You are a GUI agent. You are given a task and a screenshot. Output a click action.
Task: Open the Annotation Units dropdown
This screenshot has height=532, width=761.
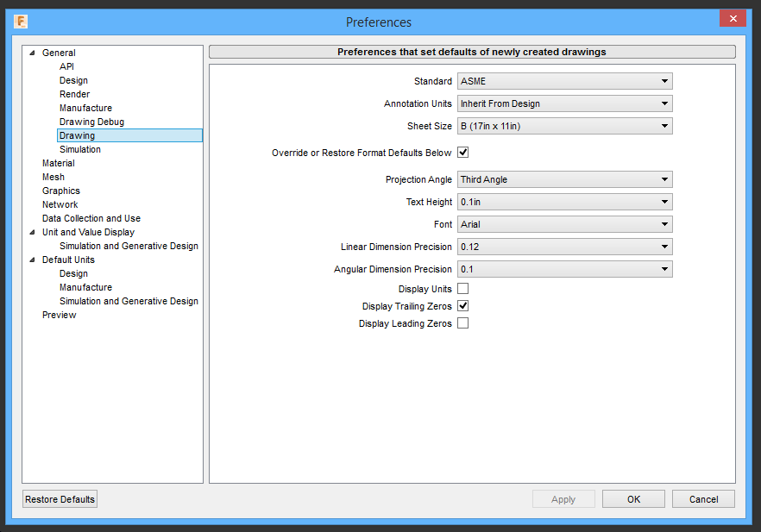pyautogui.click(x=565, y=103)
